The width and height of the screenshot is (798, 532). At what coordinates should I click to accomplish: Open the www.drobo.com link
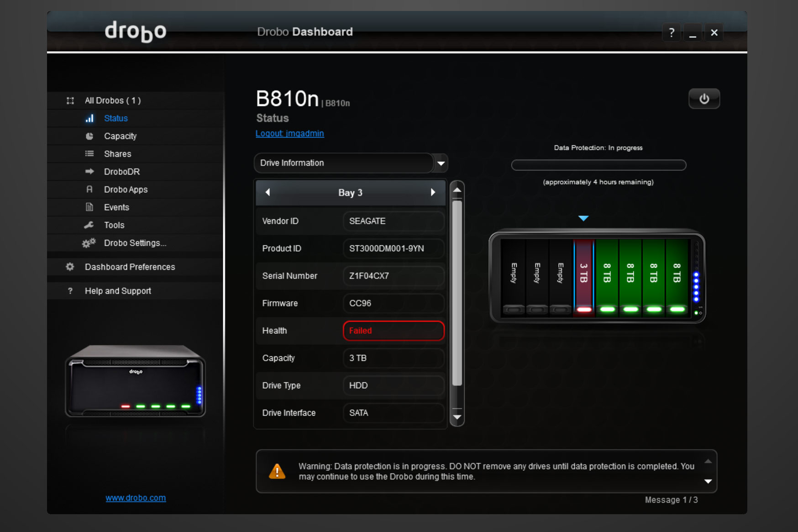(x=136, y=498)
